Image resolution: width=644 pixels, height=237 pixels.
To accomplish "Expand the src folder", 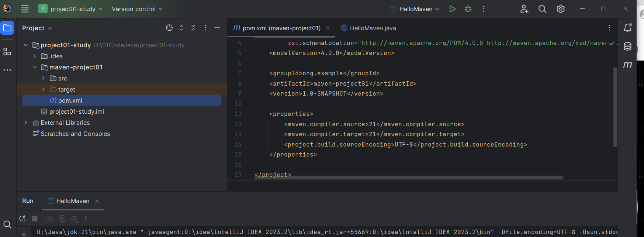I will coord(44,78).
